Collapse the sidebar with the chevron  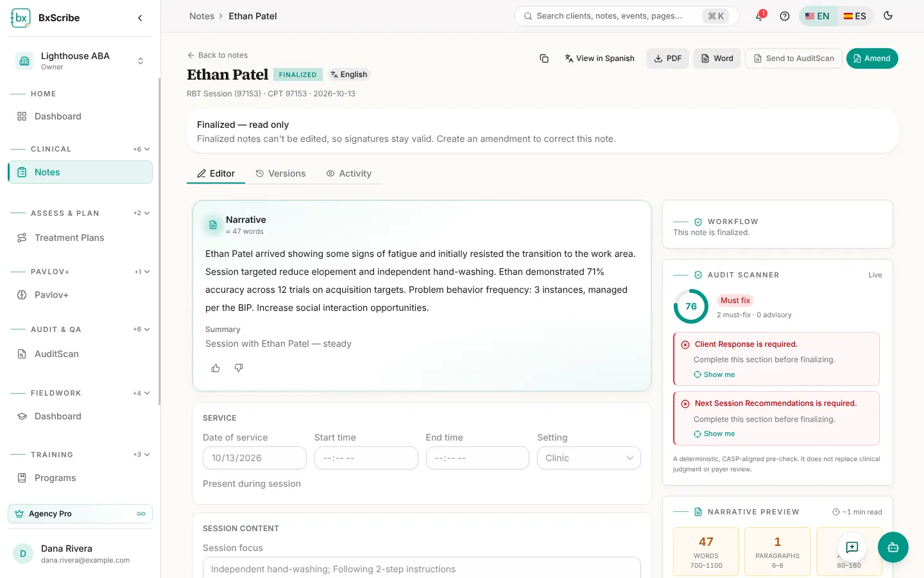point(140,18)
